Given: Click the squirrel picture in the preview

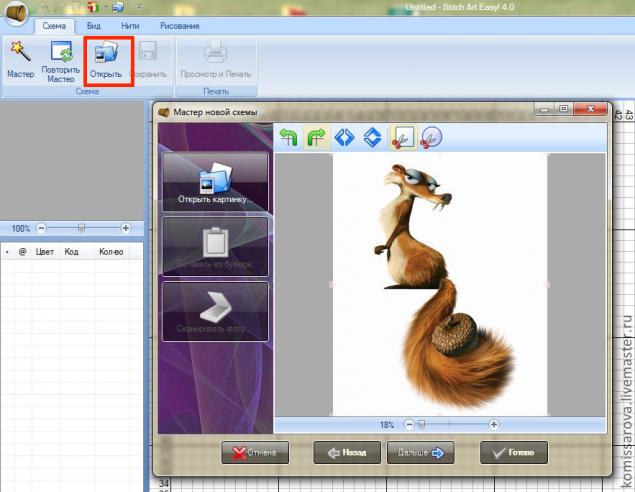Looking at the screenshot, I should coord(439,283).
